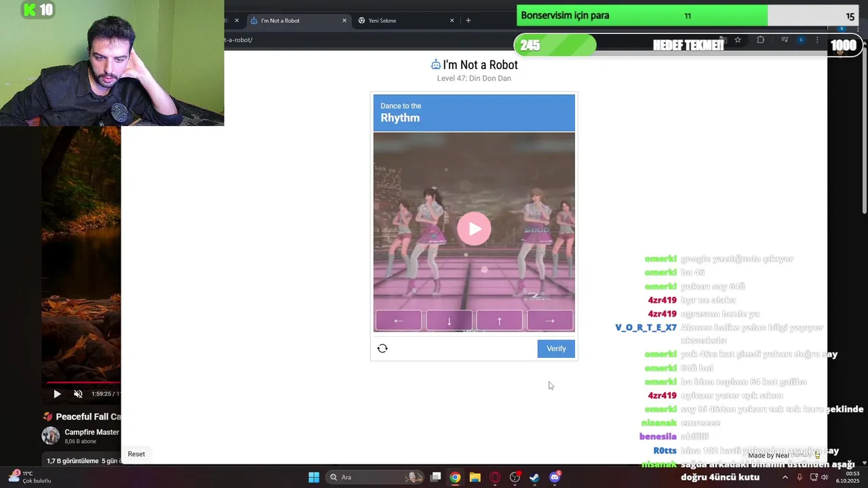The width and height of the screenshot is (868, 488).
Task: Open the Campfire Master channel name
Action: [92, 432]
